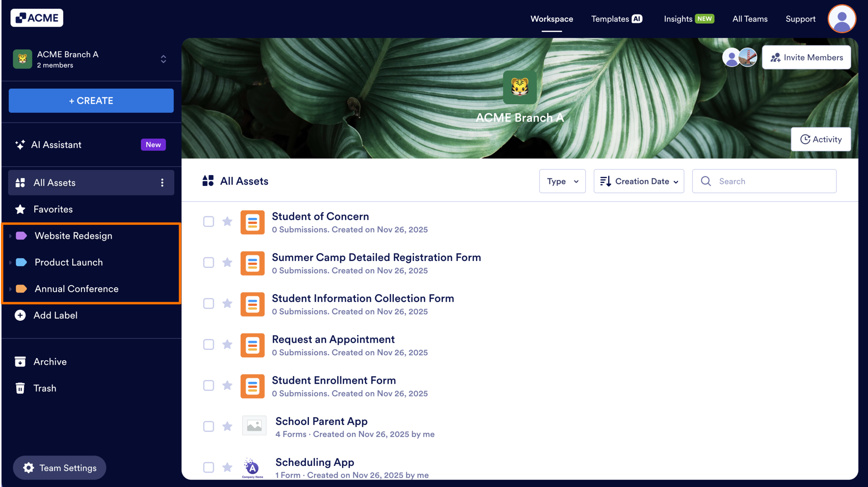868x487 pixels.
Task: Open the Creation Date sort dropdown
Action: tap(639, 181)
